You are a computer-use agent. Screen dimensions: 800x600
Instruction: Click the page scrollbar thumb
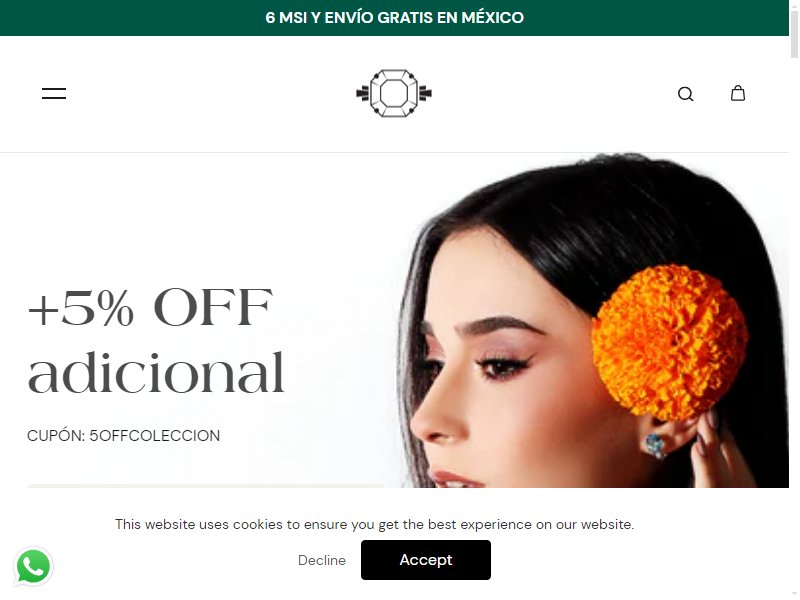tap(794, 35)
